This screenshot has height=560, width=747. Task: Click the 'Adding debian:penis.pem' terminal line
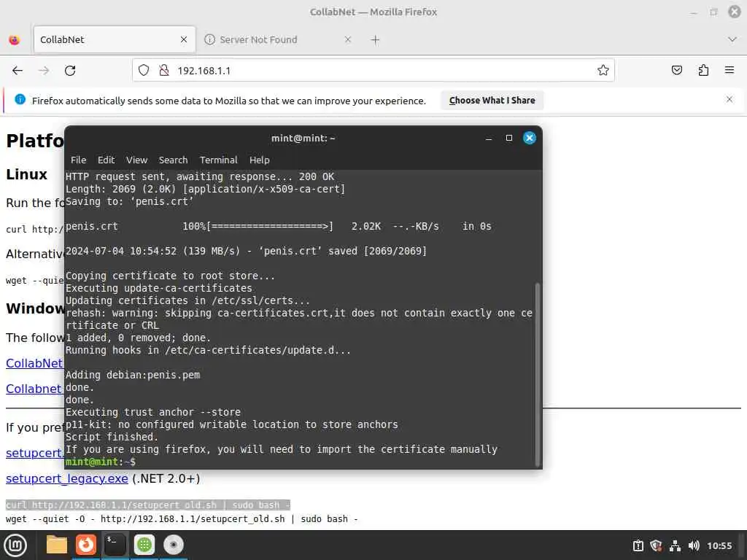pos(133,375)
